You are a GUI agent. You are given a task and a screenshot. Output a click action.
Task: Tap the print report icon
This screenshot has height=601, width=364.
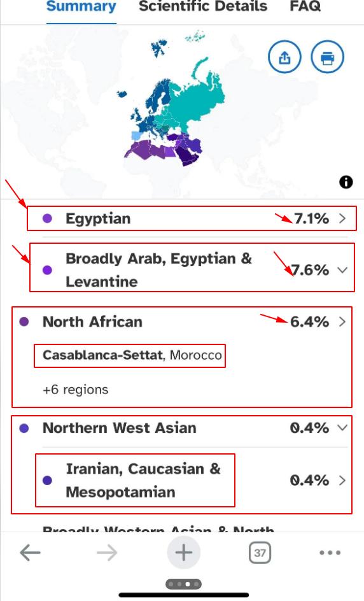point(327,57)
